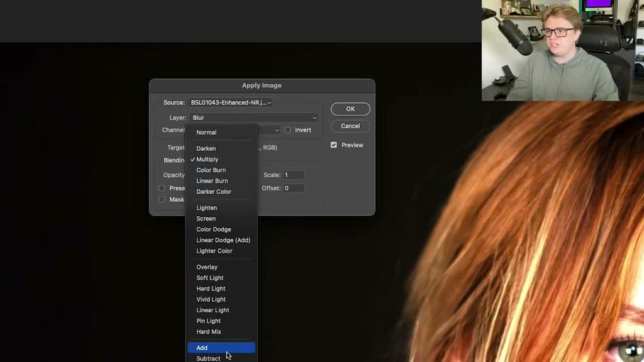Enable Preserve Transparency checkbox

point(162,188)
